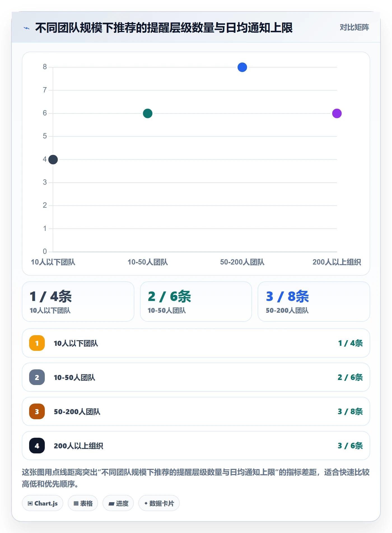
Task: Click the y-axis tick label 0
Action: point(45,251)
